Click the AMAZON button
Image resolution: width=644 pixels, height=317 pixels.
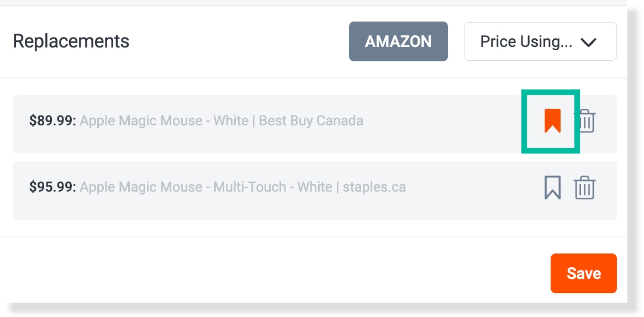(x=398, y=41)
